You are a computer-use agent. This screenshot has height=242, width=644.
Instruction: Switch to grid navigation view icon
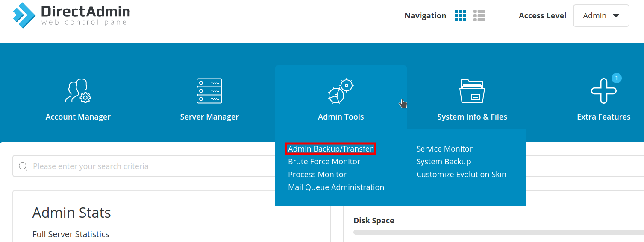point(460,16)
